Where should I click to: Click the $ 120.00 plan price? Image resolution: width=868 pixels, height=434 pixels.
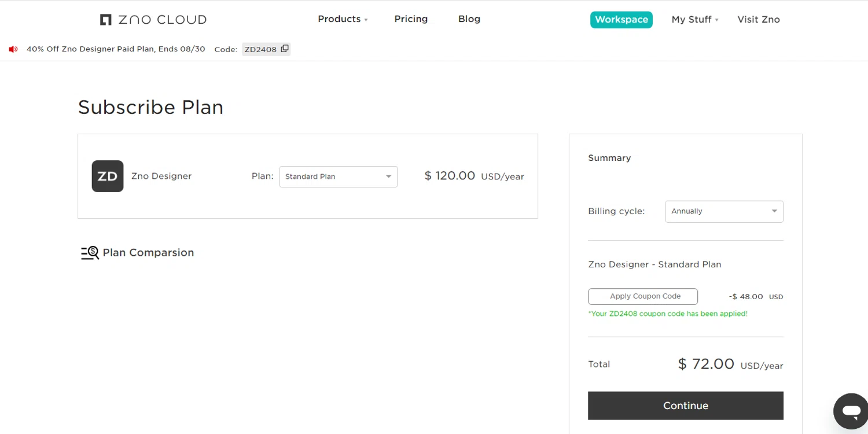coord(450,176)
